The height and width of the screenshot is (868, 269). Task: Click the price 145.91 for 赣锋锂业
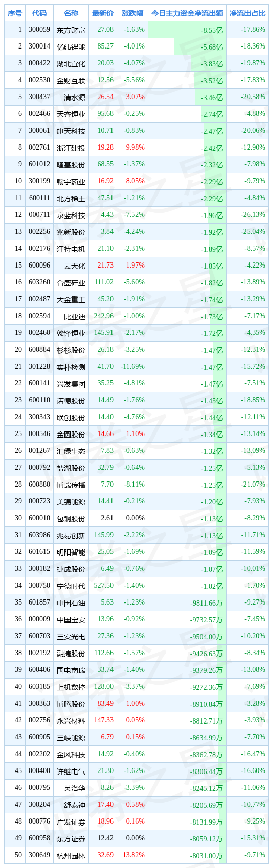pos(104,333)
